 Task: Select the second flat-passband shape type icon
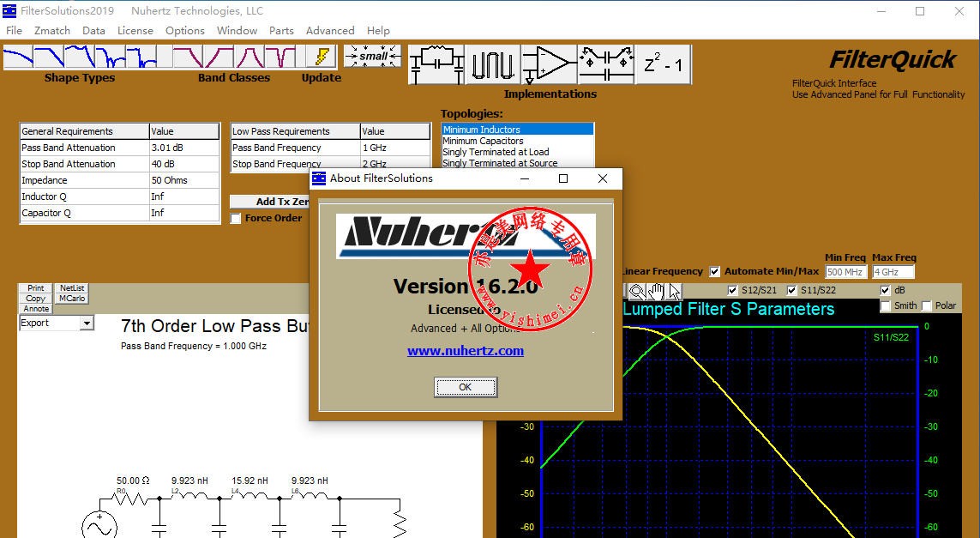50,57
